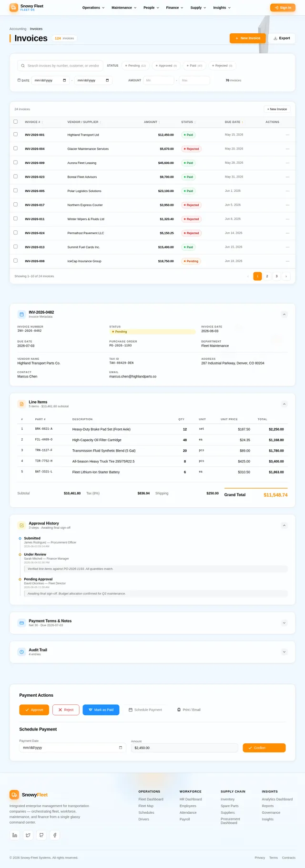Open the Supply navigation menu
The height and width of the screenshot is (868, 305).
coord(198,8)
